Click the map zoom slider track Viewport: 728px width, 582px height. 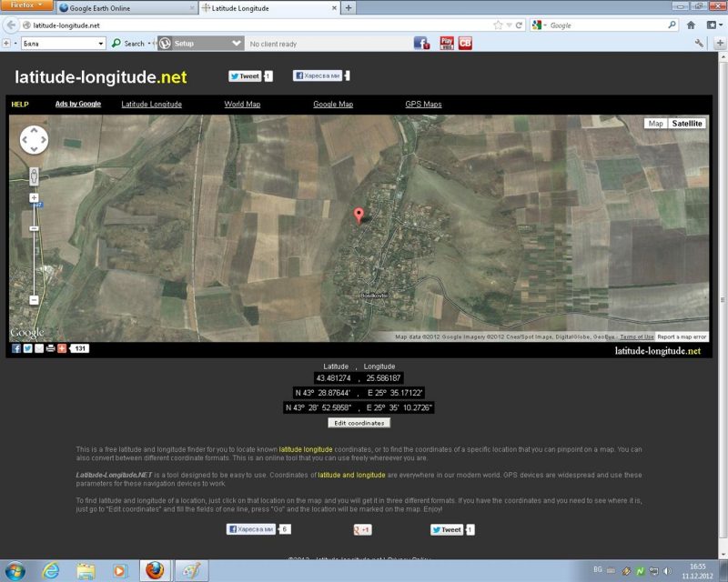(34, 250)
